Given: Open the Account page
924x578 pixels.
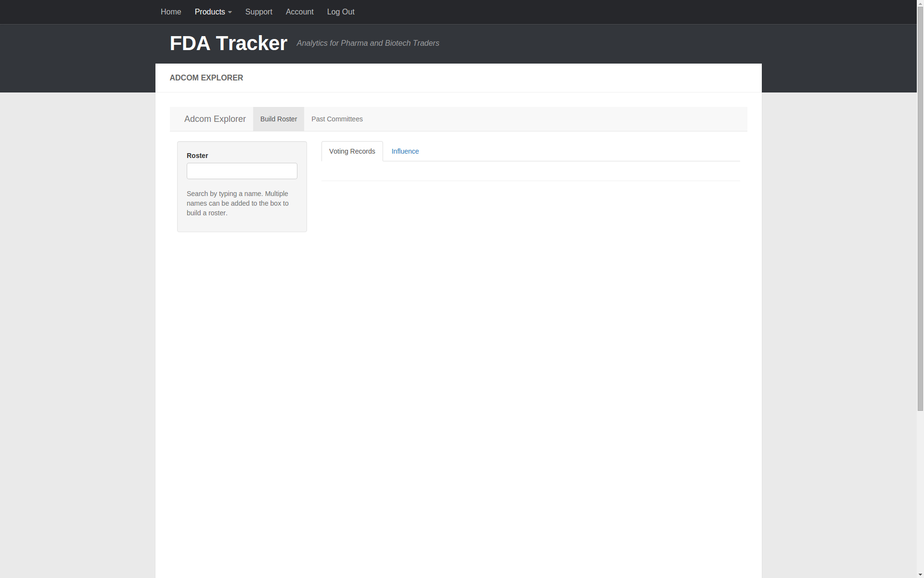Looking at the screenshot, I should pos(299,12).
